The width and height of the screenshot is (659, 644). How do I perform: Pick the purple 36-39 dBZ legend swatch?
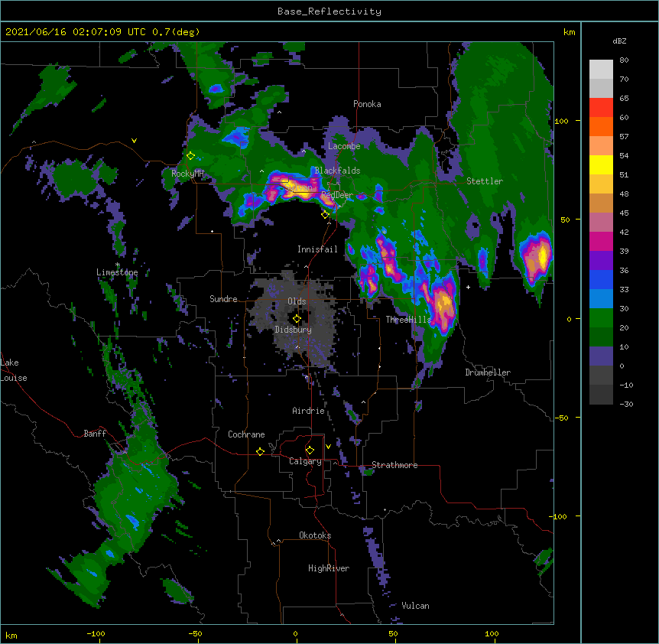(601, 261)
